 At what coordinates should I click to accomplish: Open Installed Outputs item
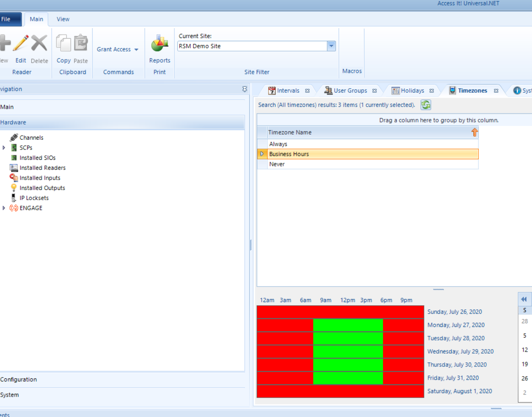click(x=42, y=188)
